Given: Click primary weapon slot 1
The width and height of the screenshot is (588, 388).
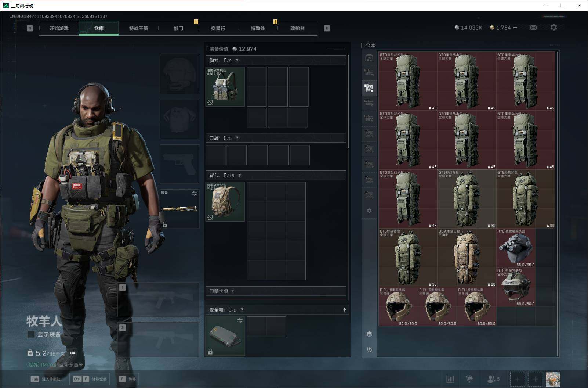Looking at the screenshot, I should (x=158, y=299).
